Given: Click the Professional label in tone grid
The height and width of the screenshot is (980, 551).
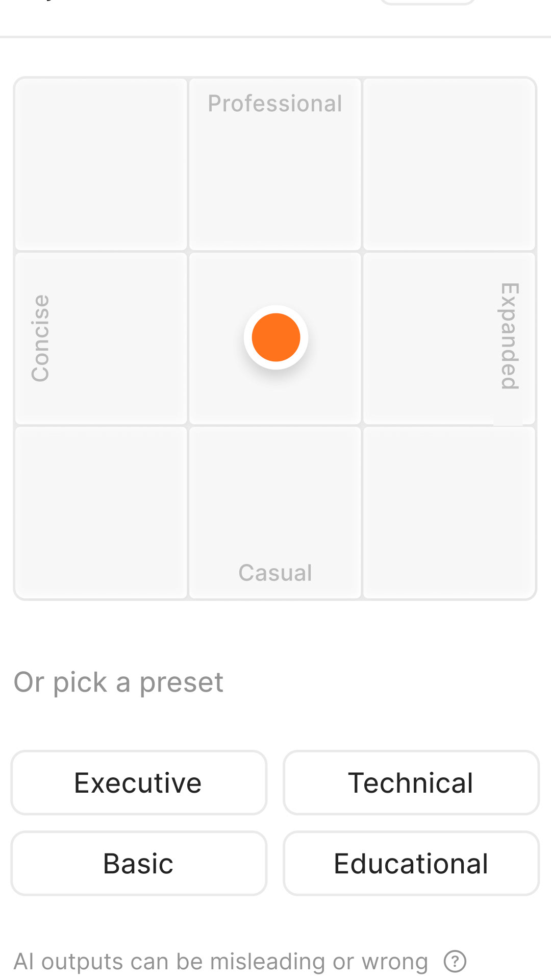Looking at the screenshot, I should pyautogui.click(x=275, y=104).
